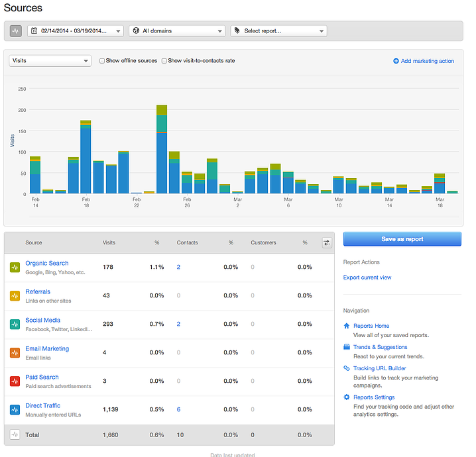Open the Reports Settings link
The width and height of the screenshot is (476, 457).
pos(374,397)
